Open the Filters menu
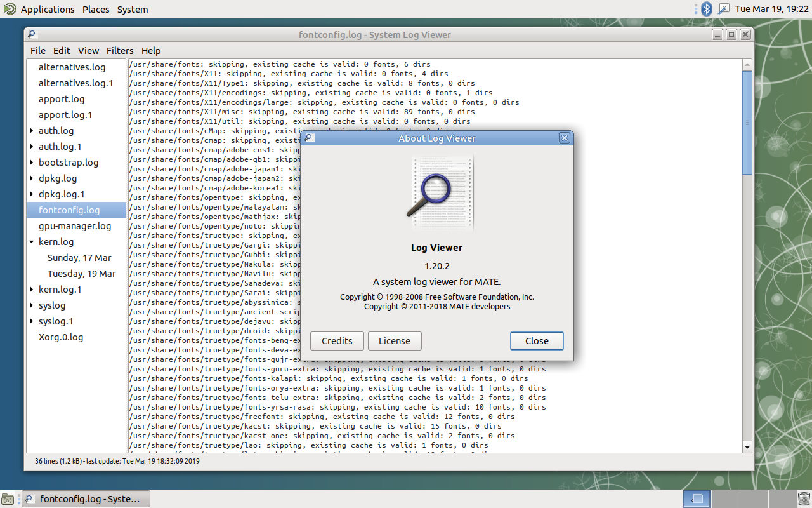Screen dimensions: 812x508 [120, 51]
